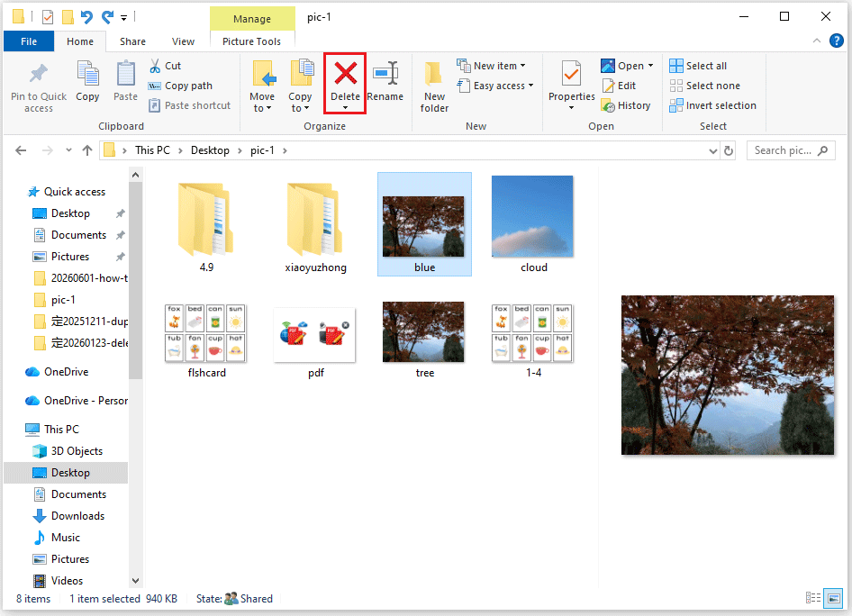Select the 1-4 image
Screen dimensions: 852x616
(533, 340)
